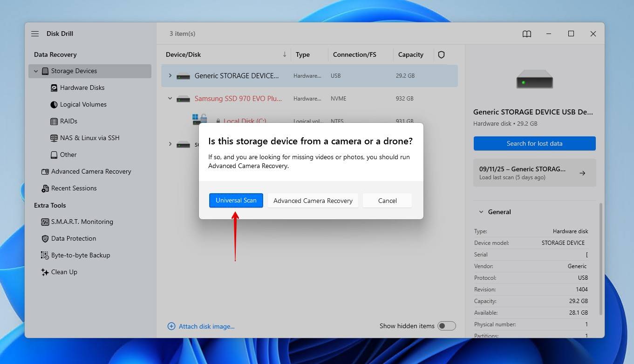This screenshot has height=364, width=634.
Task: Select the 932 GB capacity cell
Action: [404, 99]
